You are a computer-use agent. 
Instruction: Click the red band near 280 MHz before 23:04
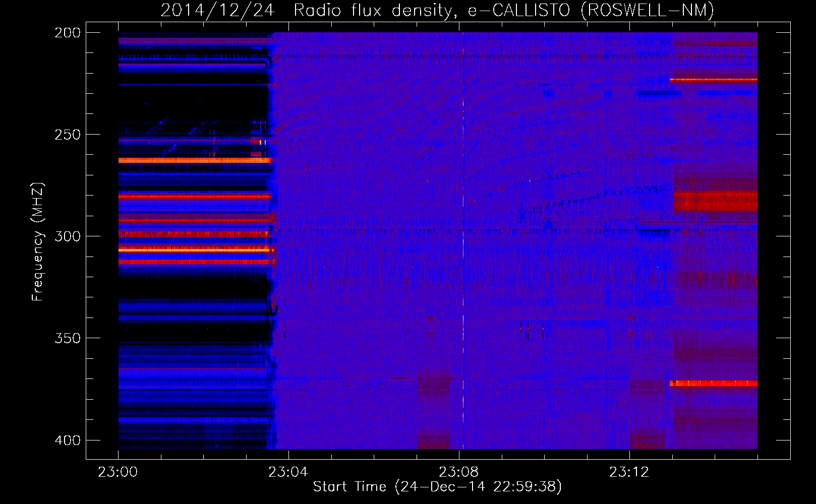[x=195, y=196]
